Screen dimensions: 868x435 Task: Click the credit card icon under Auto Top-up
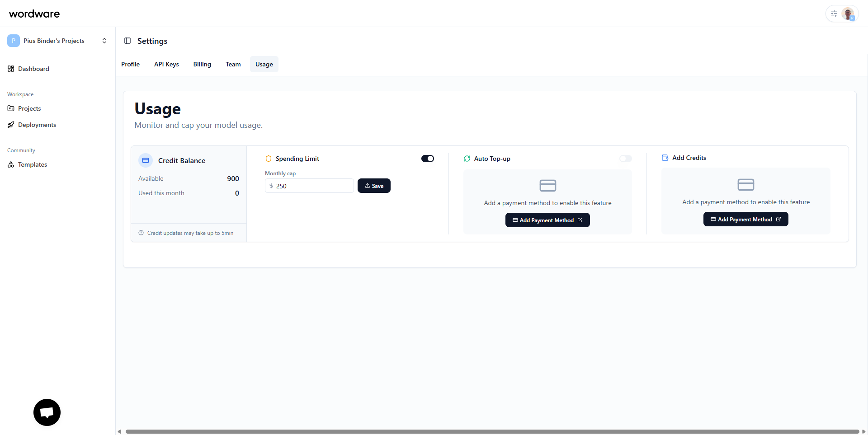(548, 186)
